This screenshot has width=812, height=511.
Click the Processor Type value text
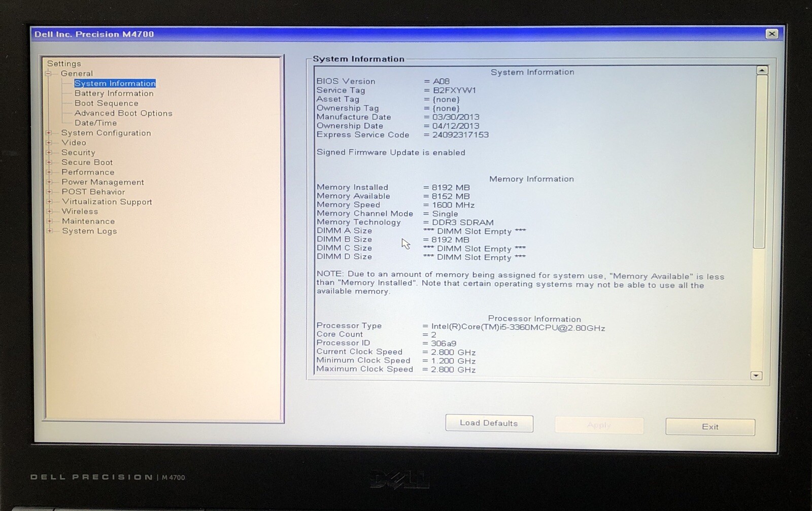tap(518, 328)
